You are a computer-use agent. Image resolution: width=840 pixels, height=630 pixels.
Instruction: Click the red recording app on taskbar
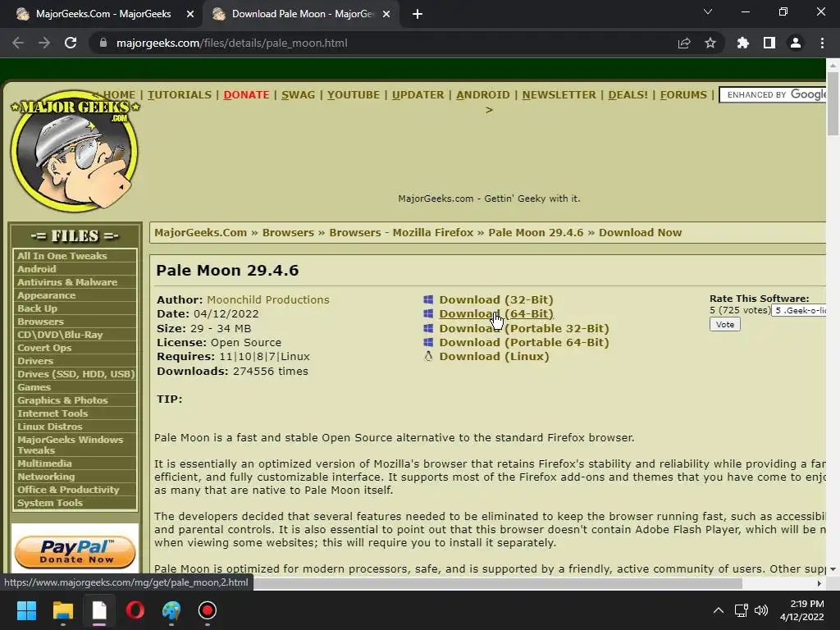point(208,610)
